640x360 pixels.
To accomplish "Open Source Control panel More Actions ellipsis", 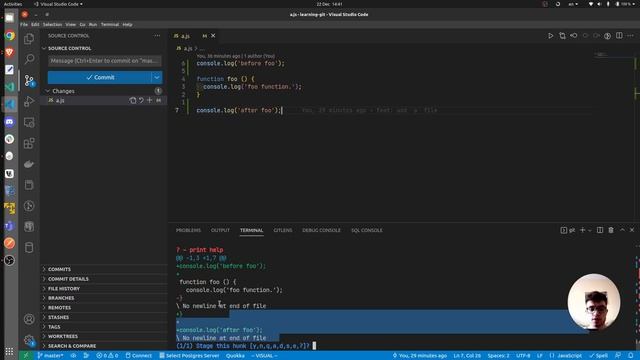I will 157,36.
